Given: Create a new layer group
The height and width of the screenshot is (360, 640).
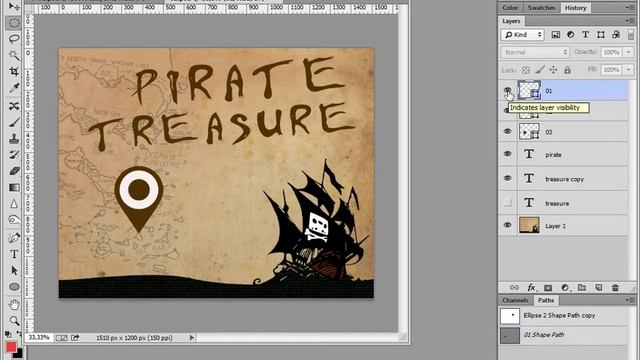Looking at the screenshot, I should coord(582,288).
